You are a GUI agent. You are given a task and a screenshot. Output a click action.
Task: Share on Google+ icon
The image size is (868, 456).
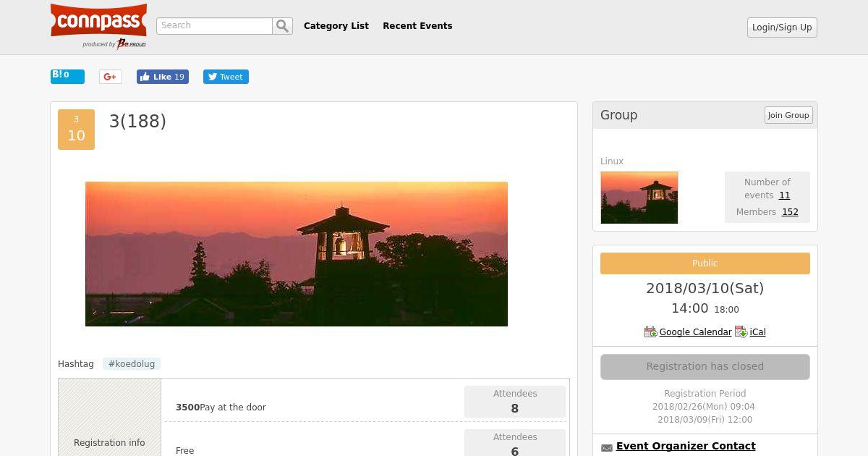click(111, 77)
